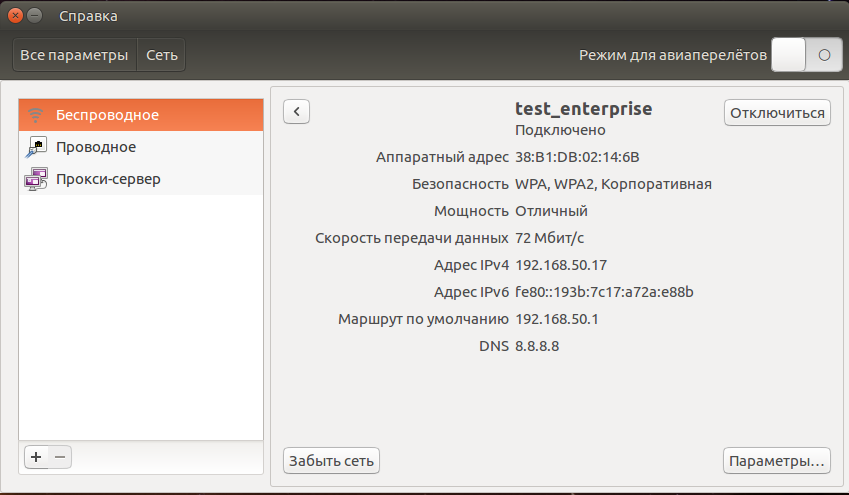Click the Забыть сеть button
This screenshot has height=495, width=849.
[331, 461]
